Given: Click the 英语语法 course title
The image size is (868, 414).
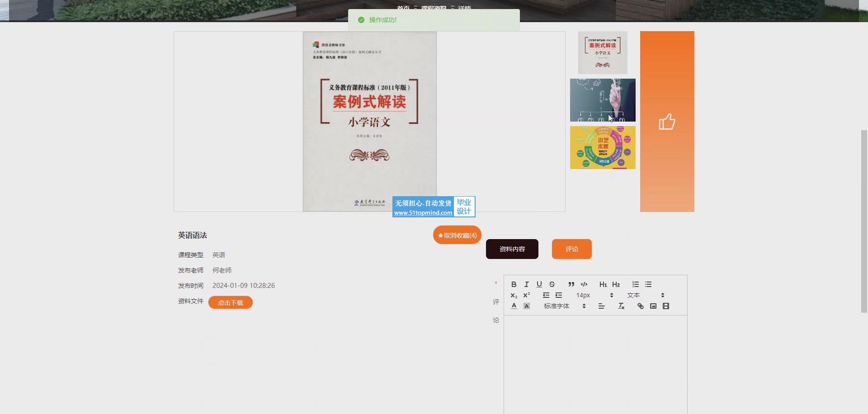Looking at the screenshot, I should tap(192, 235).
